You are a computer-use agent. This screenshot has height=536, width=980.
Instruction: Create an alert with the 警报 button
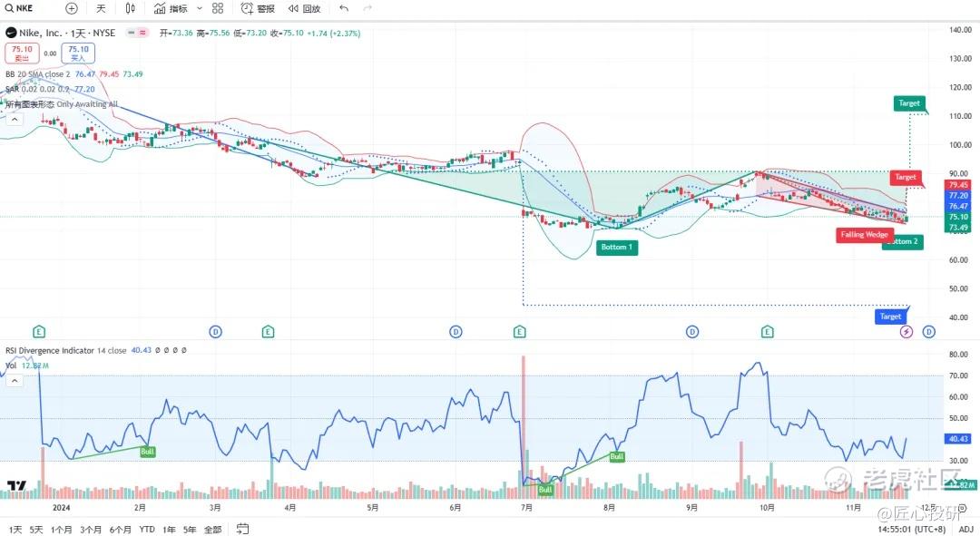258,8
